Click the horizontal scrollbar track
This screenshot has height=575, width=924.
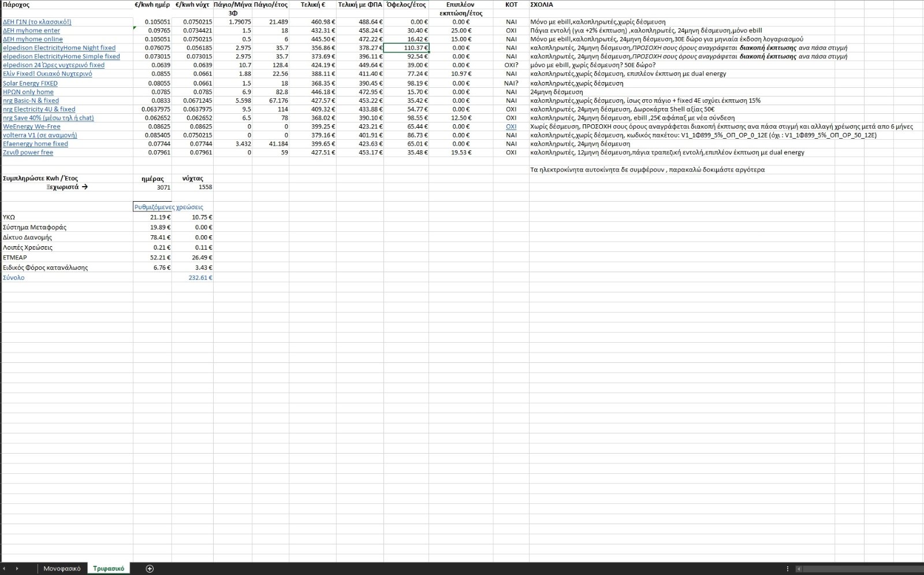[863, 569]
